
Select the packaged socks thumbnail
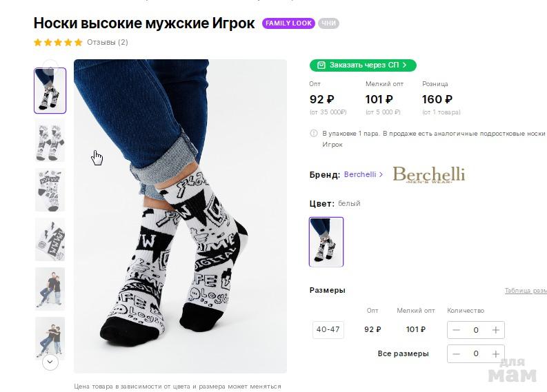pyautogui.click(x=50, y=239)
